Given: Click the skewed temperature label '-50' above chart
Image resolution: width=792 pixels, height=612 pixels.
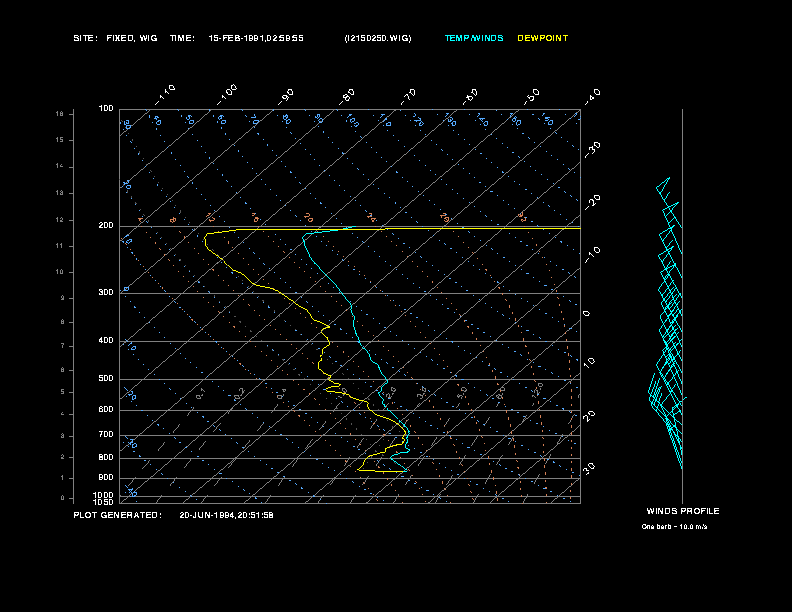Looking at the screenshot, I should click(531, 97).
